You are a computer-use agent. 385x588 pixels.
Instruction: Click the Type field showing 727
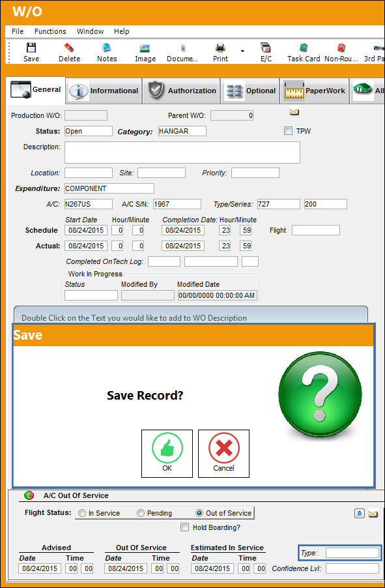279,204
